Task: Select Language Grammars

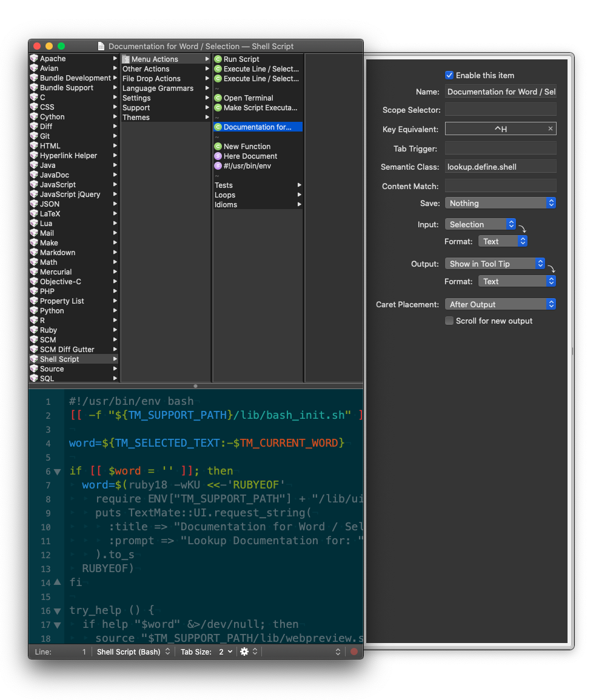Action: pyautogui.click(x=166, y=88)
